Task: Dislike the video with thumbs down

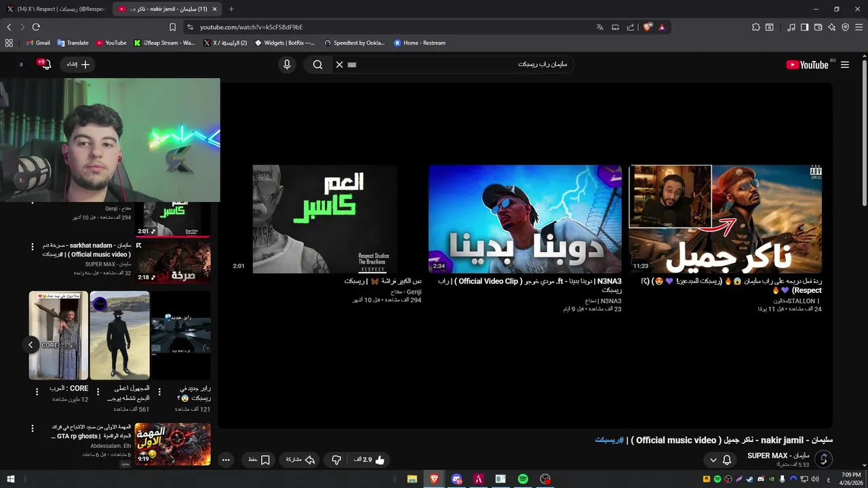Action: click(336, 460)
